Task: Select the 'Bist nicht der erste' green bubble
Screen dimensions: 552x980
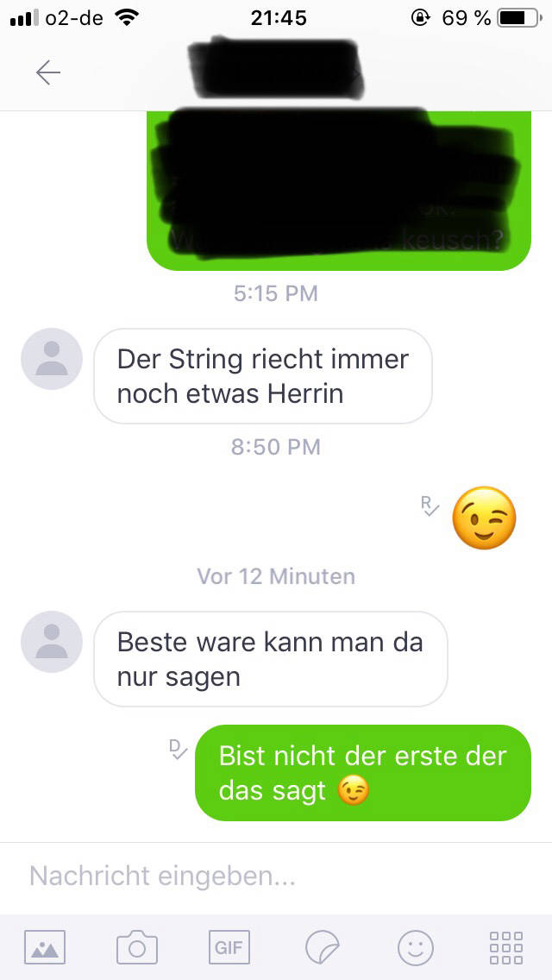Action: pyautogui.click(x=363, y=772)
